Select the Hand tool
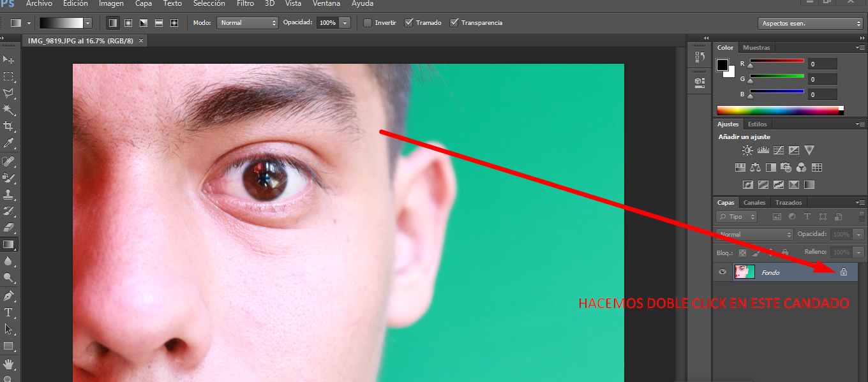The width and height of the screenshot is (868, 382). 9,364
